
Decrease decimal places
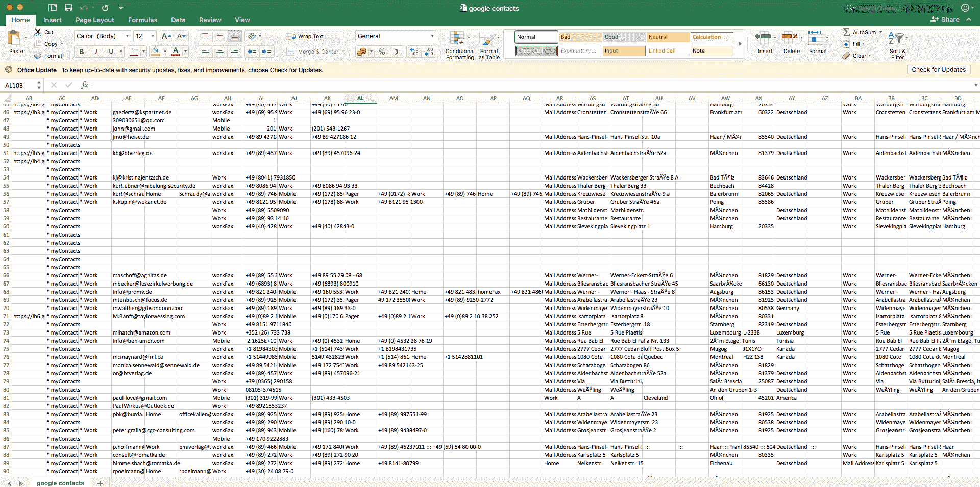pos(429,52)
